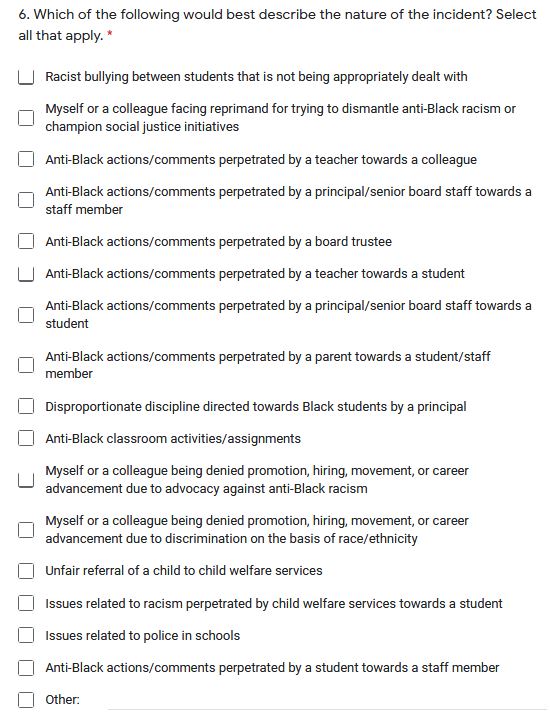This screenshot has height=722, width=550.
Task: Check 'principal/senior board staff towards a staff member'
Action: pos(26,200)
